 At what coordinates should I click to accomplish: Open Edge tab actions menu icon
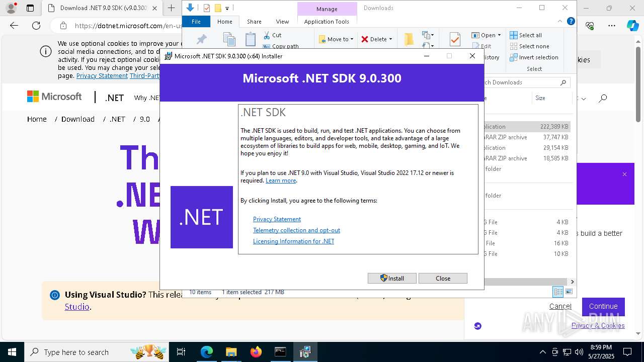30,8
